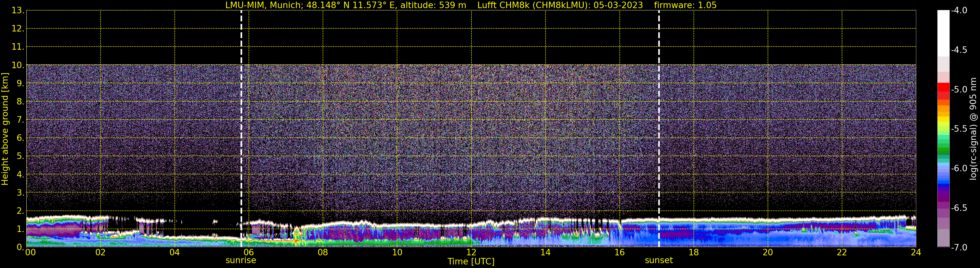
Task: Click the time tick label '02'
Action: (100, 252)
